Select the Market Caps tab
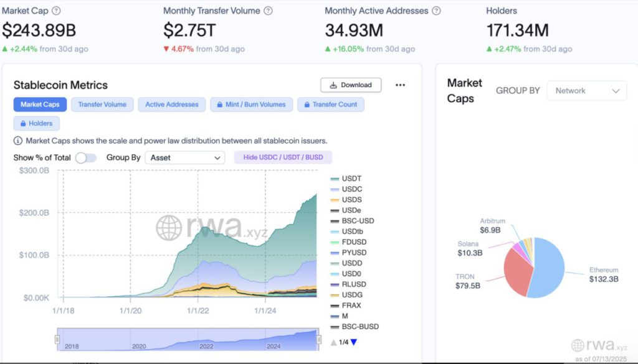This screenshot has height=364, width=638. pyautogui.click(x=40, y=105)
